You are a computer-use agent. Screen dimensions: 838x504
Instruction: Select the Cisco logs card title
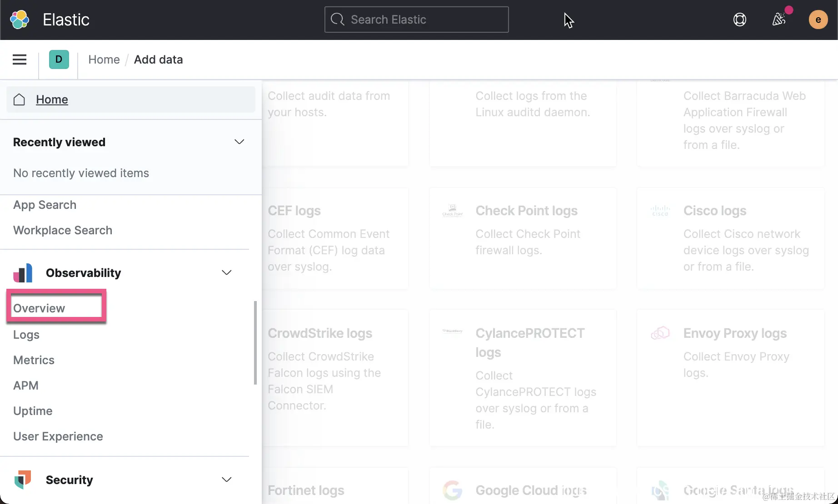point(715,211)
